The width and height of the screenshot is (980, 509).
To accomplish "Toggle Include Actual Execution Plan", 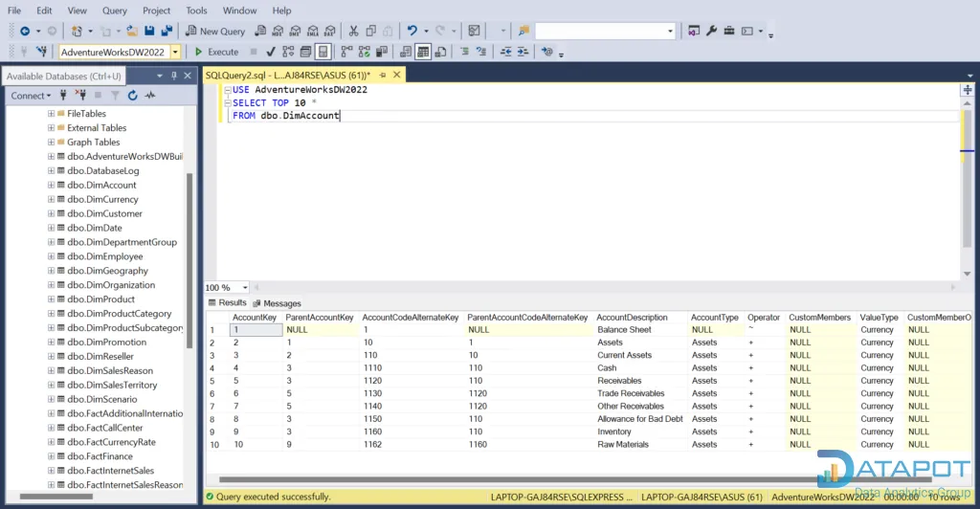I will point(346,52).
